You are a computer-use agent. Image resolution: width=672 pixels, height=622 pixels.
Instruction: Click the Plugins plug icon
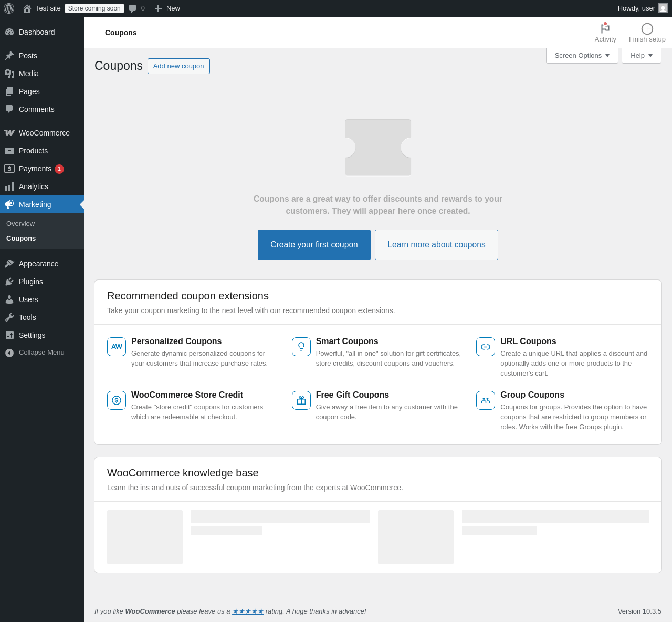9,282
